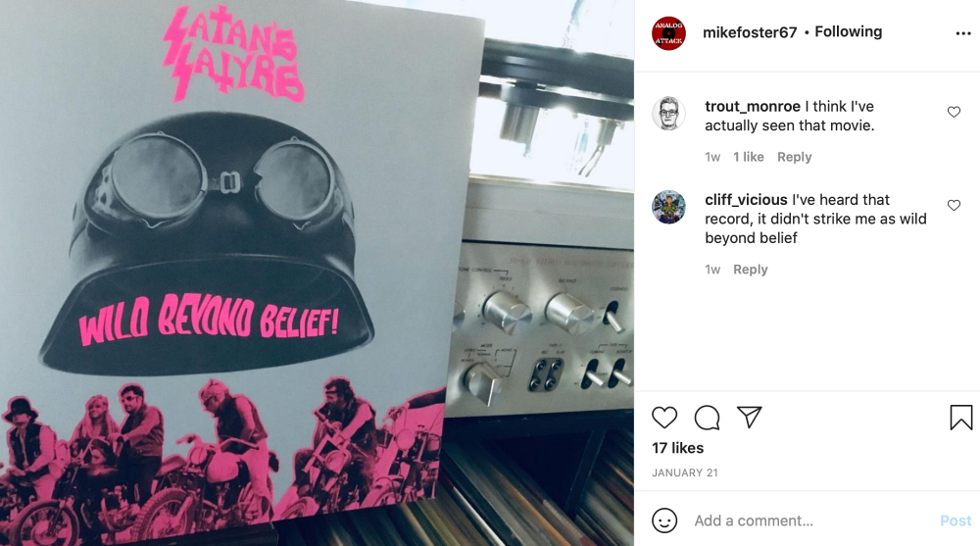Reply to cliff_vicious's comment
Image resolution: width=980 pixels, height=546 pixels.
(750, 270)
